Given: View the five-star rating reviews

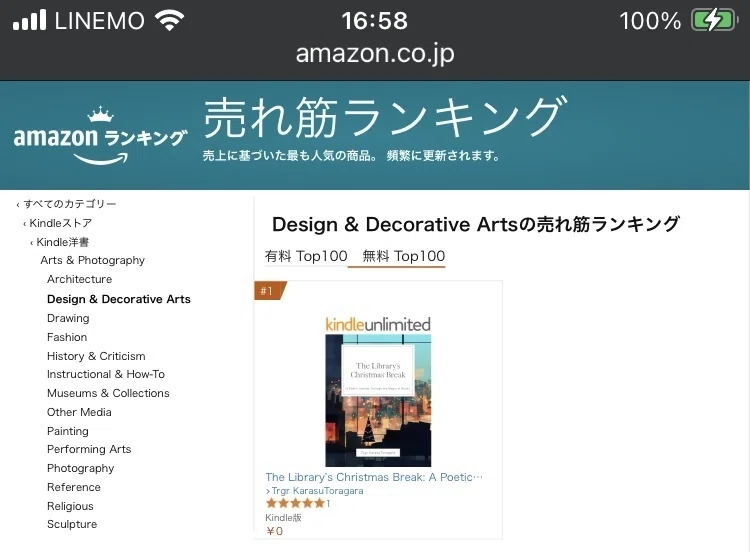Looking at the screenshot, I should tap(298, 503).
